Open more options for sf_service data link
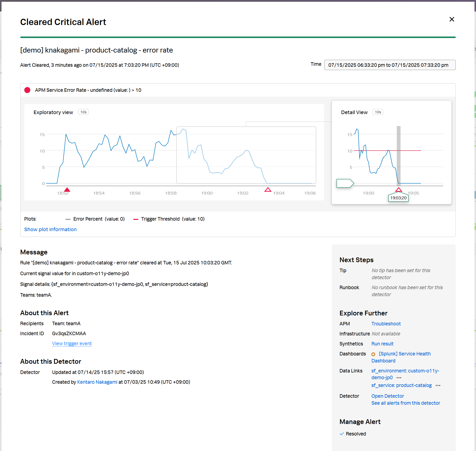Viewport: 476px width, 451px height. [x=438, y=385]
